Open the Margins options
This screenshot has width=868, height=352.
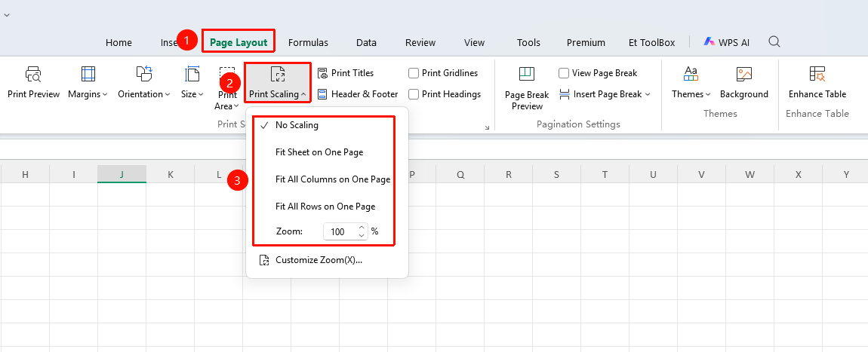[x=88, y=83]
